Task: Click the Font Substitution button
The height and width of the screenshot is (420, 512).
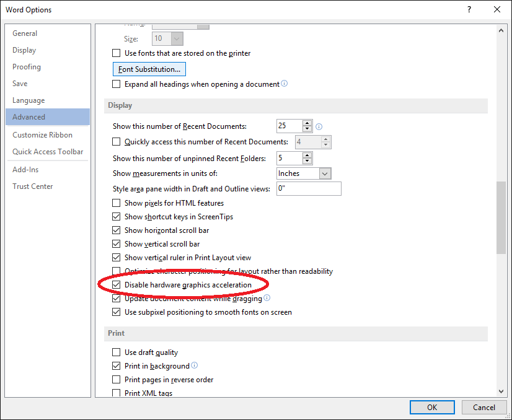Action: pos(149,69)
